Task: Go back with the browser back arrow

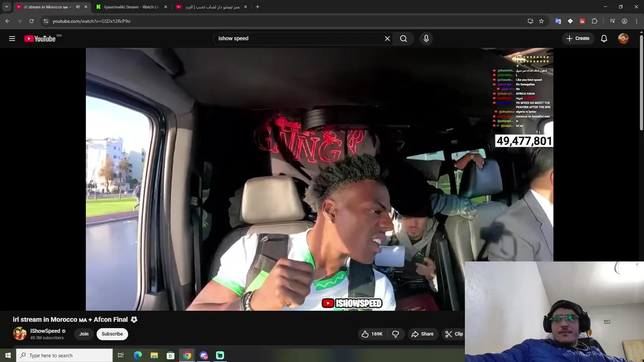Action: (x=7, y=21)
